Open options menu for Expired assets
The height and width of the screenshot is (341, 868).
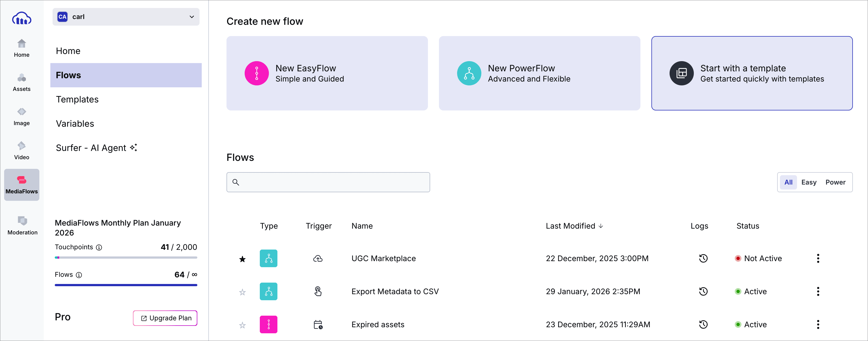point(818,324)
